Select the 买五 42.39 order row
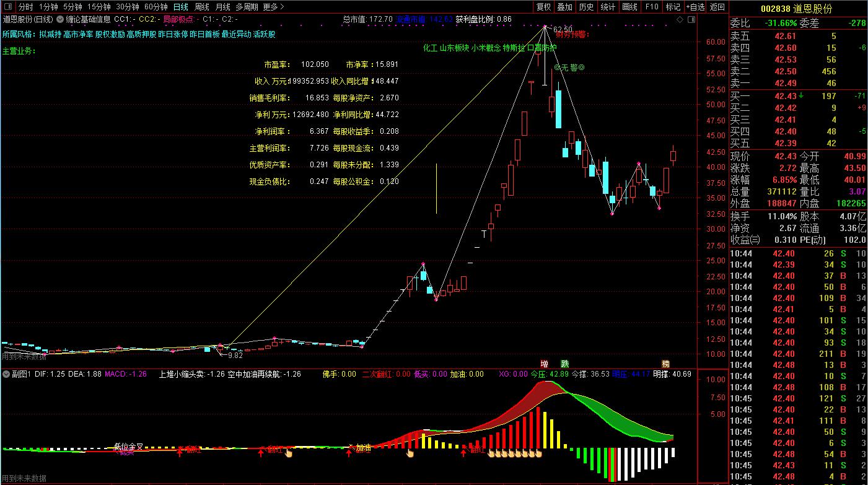 pyautogui.click(x=799, y=143)
